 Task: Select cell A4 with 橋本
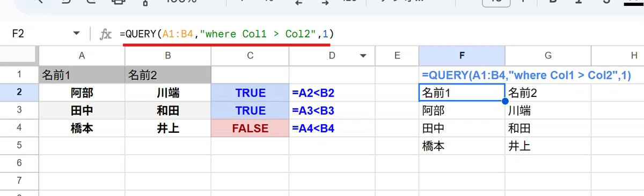click(x=82, y=128)
